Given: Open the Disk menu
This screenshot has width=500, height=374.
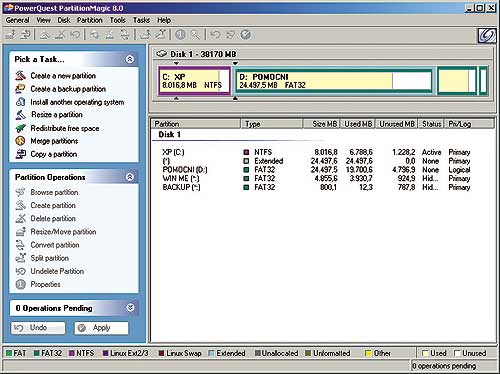Looking at the screenshot, I should click(x=64, y=20).
